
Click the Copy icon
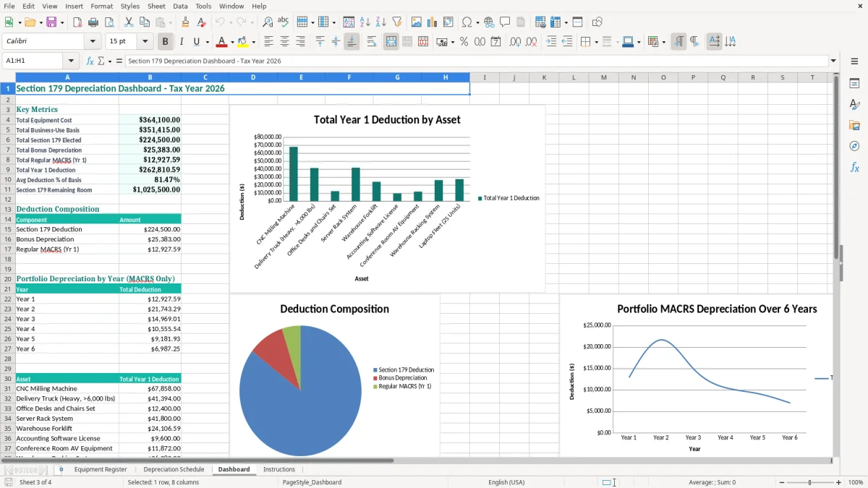[144, 22]
